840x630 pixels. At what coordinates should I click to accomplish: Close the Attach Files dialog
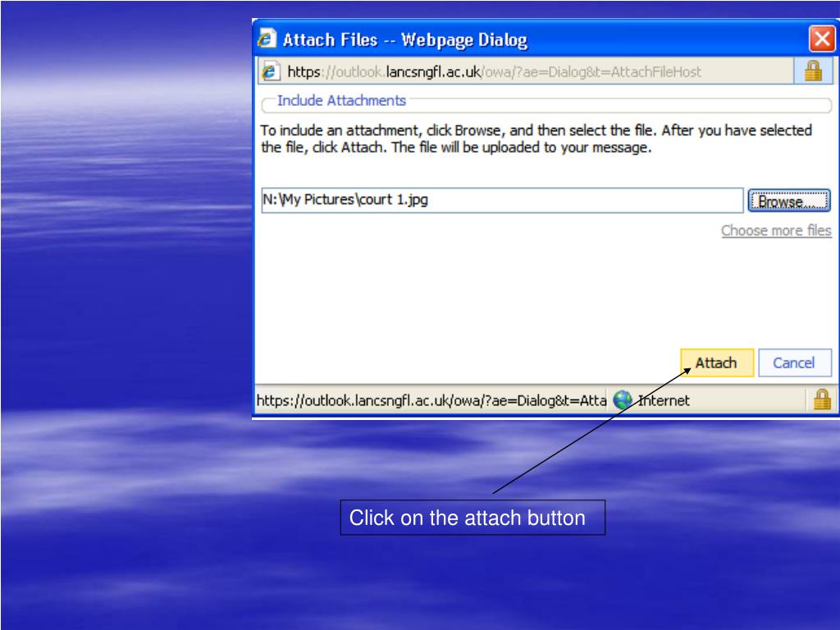822,39
